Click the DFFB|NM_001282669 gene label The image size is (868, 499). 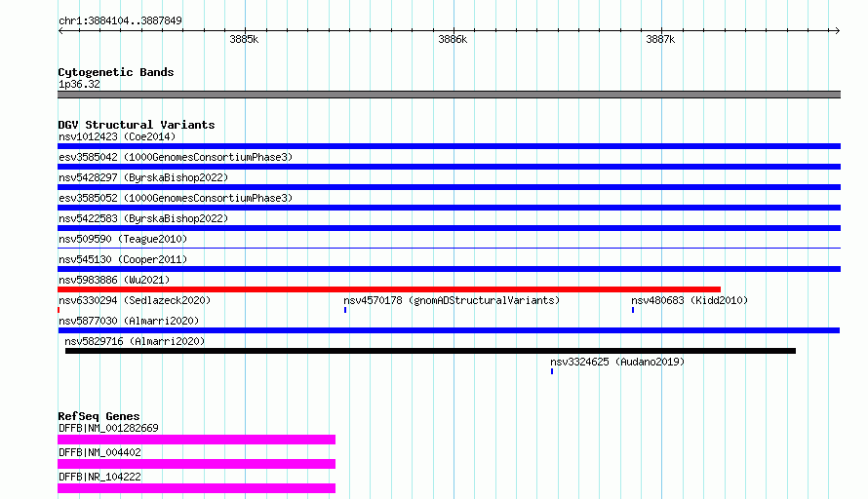point(108,428)
